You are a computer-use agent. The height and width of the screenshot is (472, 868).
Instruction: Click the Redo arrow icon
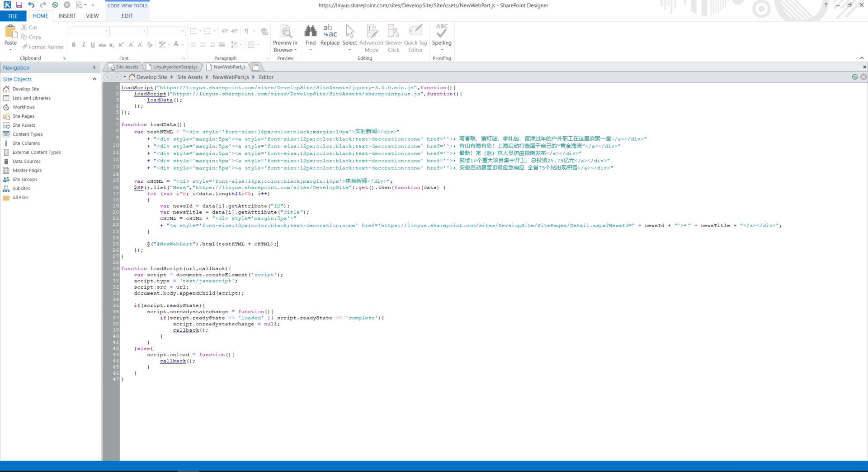pos(43,5)
